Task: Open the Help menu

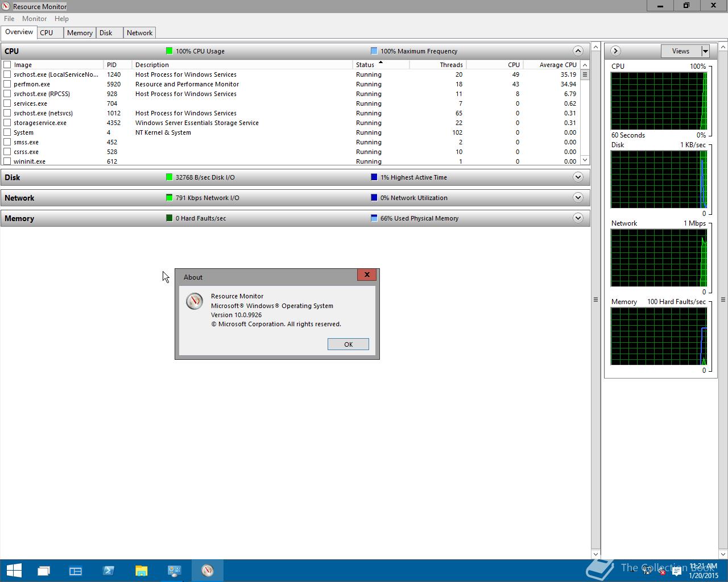Action: [x=61, y=19]
